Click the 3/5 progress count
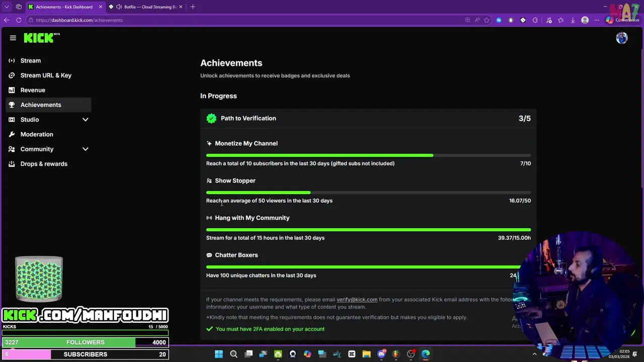Screen dimensions: 644x362 (525, 119)
